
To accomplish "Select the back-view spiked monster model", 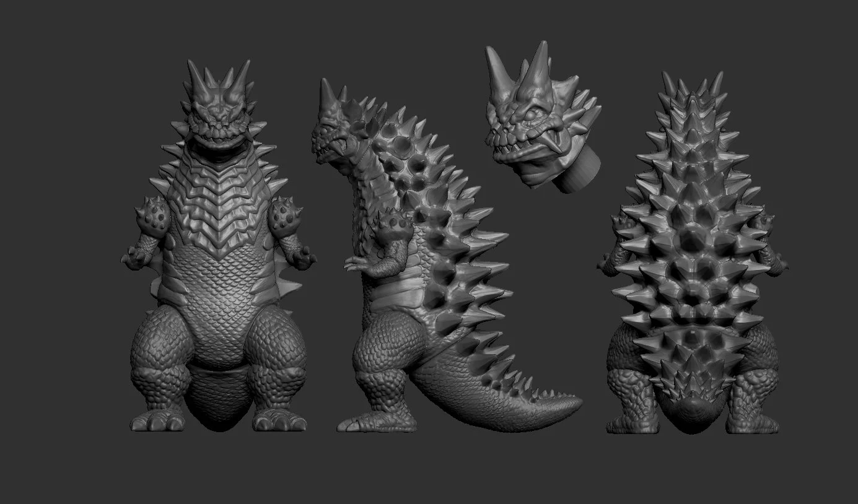I will (x=693, y=253).
